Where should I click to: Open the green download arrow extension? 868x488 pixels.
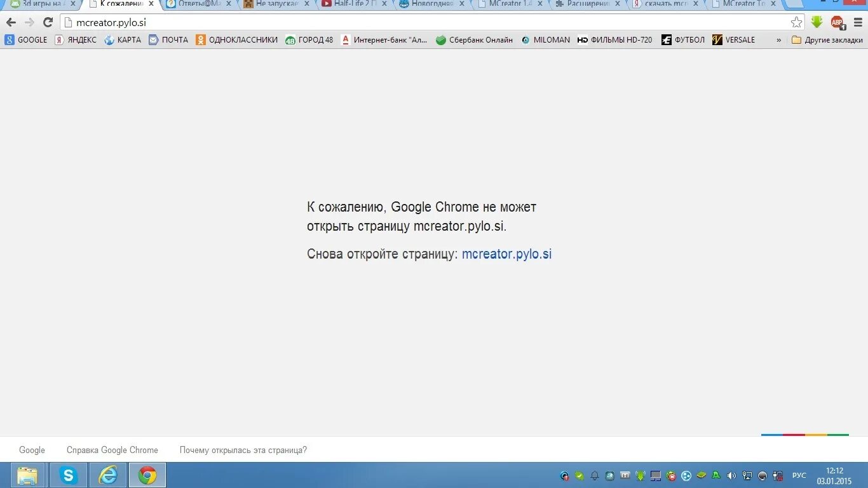[x=817, y=22]
